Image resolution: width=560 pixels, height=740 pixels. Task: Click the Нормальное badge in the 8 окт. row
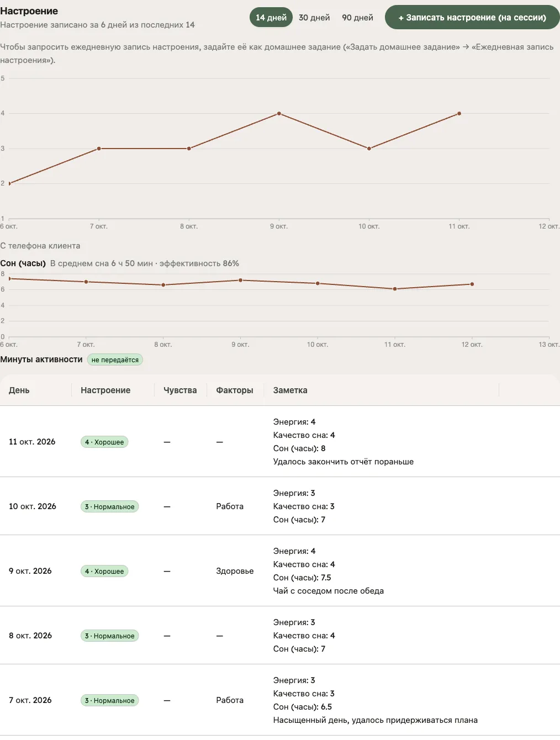click(109, 636)
